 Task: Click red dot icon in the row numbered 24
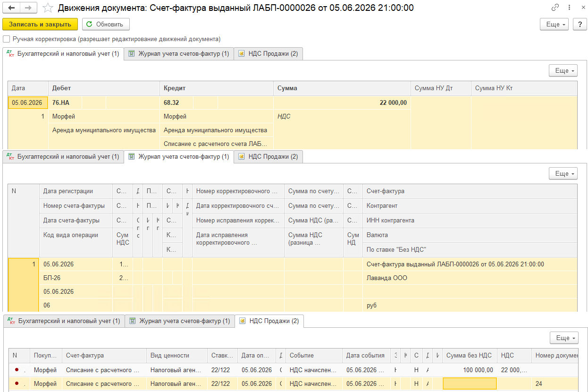tap(17, 384)
